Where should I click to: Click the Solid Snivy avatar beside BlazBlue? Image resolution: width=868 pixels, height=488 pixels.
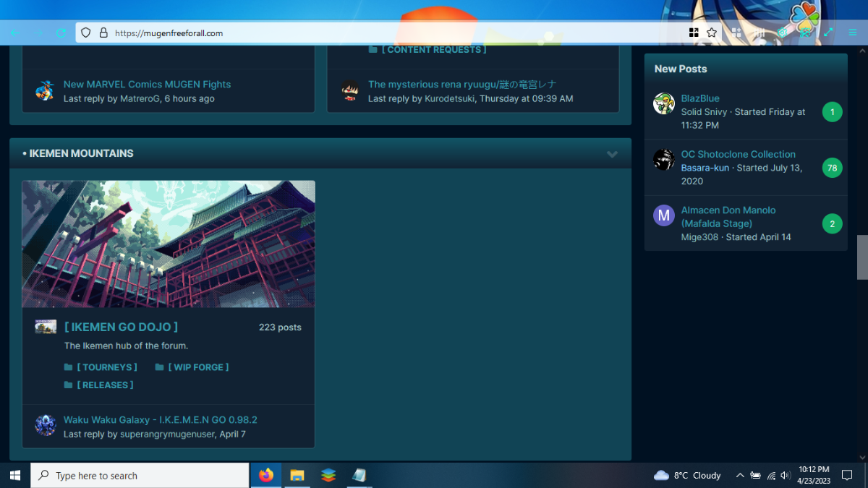pos(664,103)
